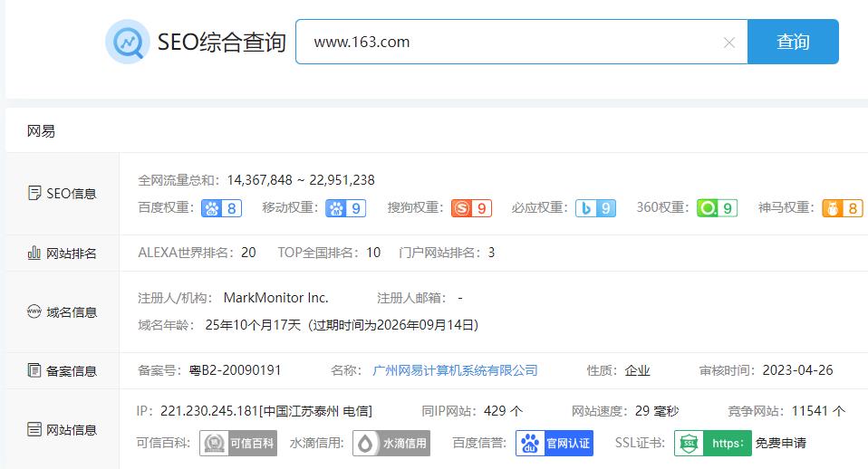Click the 全网流量总和 traffic range value
868x469 pixels.
(x=301, y=180)
